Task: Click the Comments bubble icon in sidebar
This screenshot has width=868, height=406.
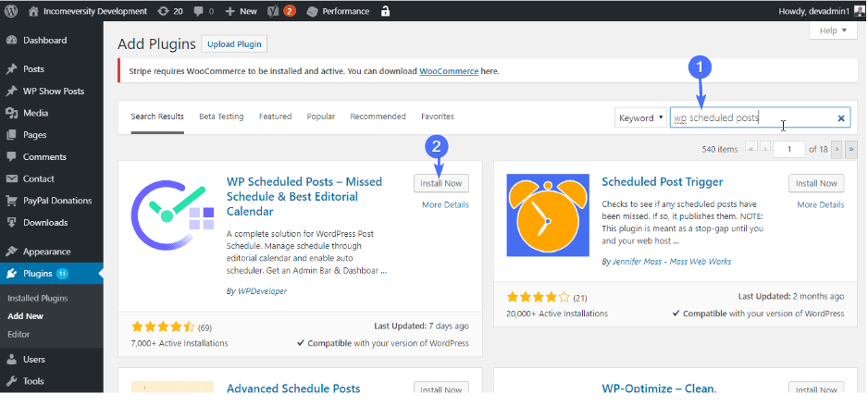Action: point(12,157)
